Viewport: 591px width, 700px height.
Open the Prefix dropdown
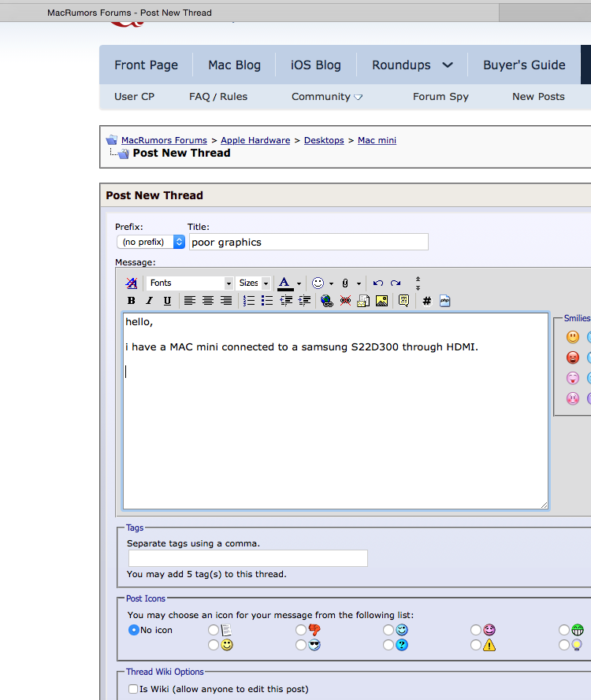pos(151,242)
